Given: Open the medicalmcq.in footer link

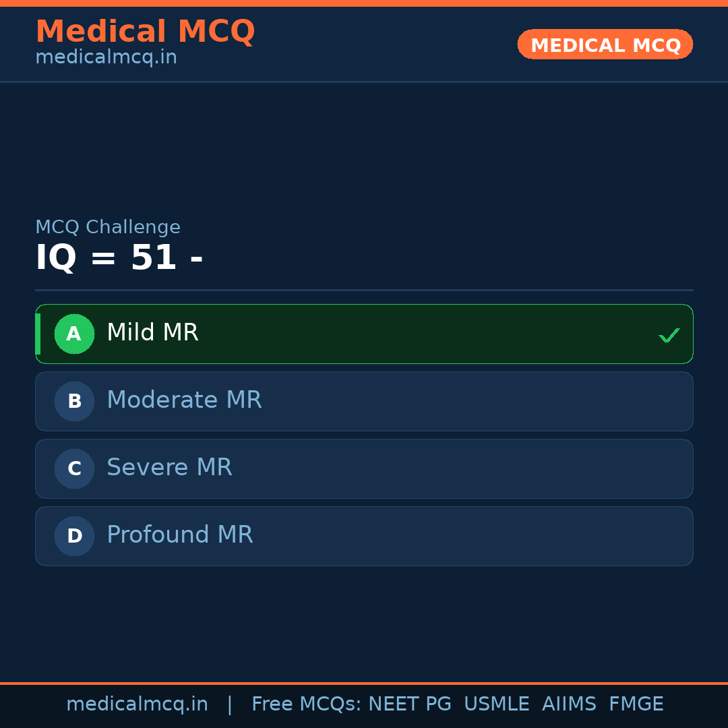Looking at the screenshot, I should click(x=138, y=704).
